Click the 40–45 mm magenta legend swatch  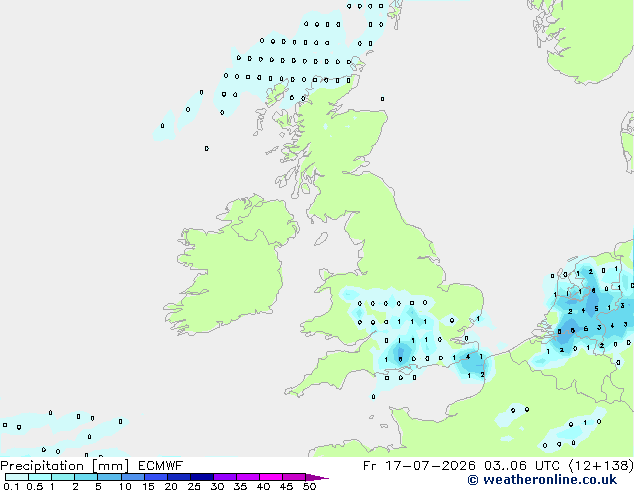pyautogui.click(x=271, y=477)
